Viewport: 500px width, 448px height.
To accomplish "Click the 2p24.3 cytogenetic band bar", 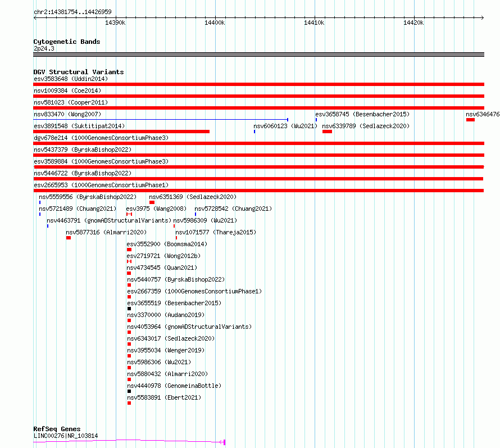I will click(x=258, y=55).
